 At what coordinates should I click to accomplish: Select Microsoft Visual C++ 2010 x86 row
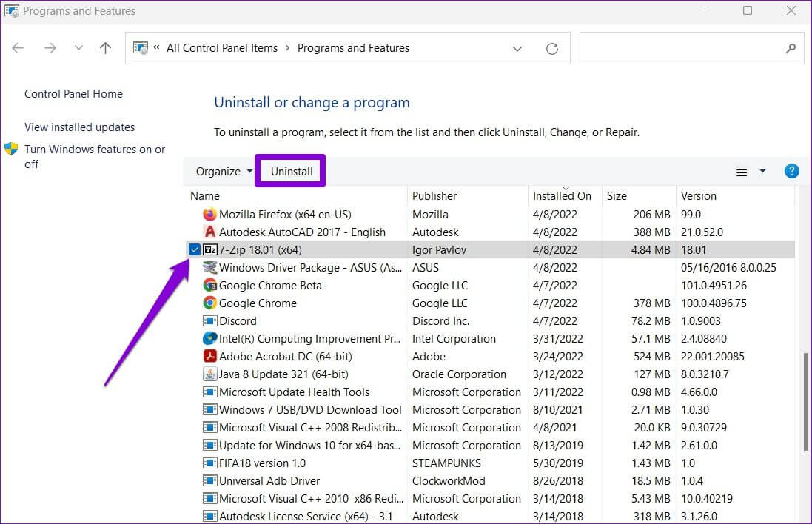[x=489, y=499]
